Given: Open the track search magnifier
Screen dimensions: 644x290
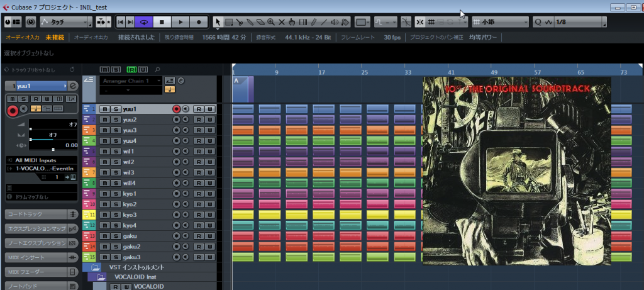Looking at the screenshot, I should point(157,69).
